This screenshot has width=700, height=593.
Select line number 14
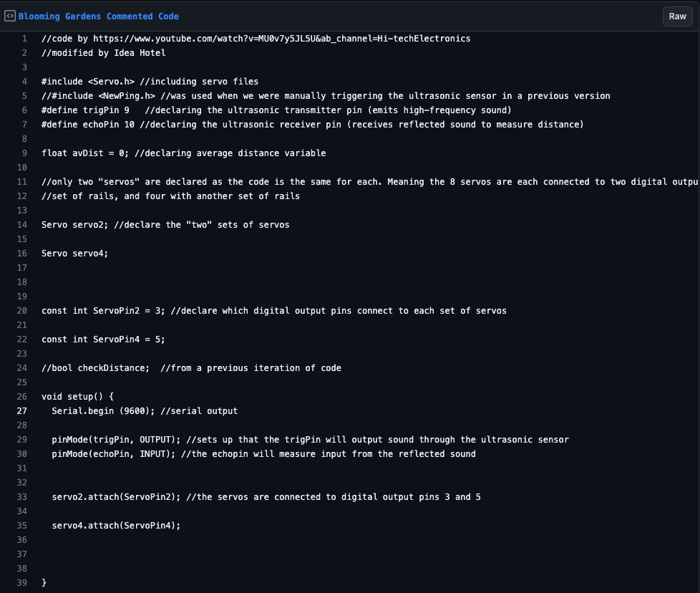[x=22, y=225]
